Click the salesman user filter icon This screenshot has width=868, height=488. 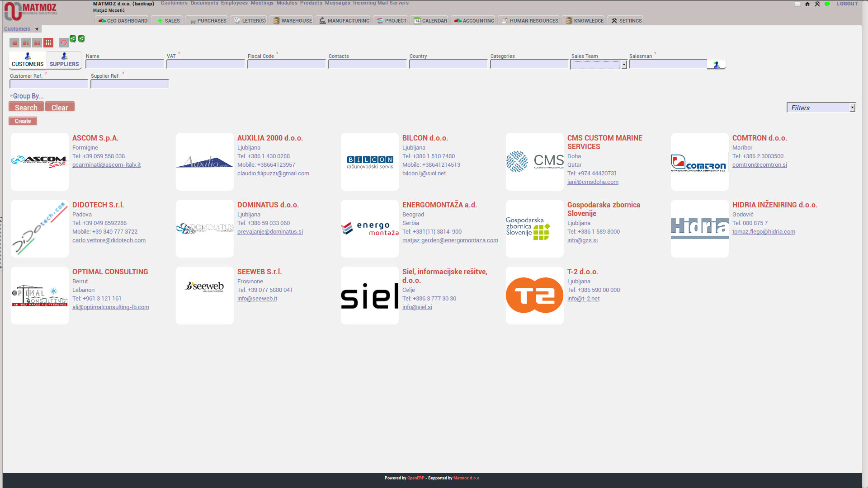717,65
